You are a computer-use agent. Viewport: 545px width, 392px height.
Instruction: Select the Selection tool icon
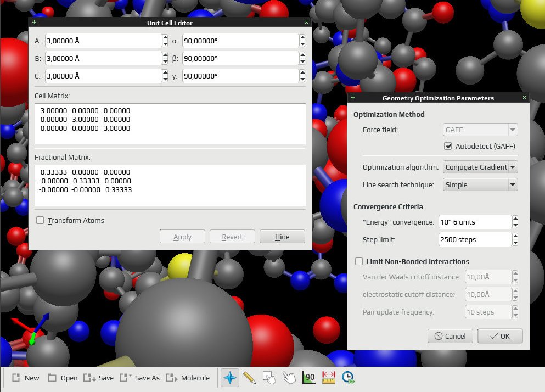269,378
